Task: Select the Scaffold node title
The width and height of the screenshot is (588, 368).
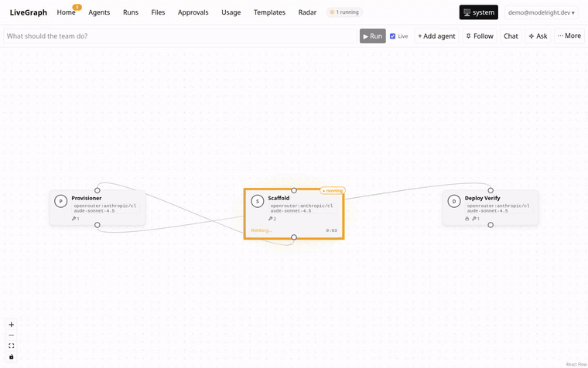Action: [x=279, y=198]
